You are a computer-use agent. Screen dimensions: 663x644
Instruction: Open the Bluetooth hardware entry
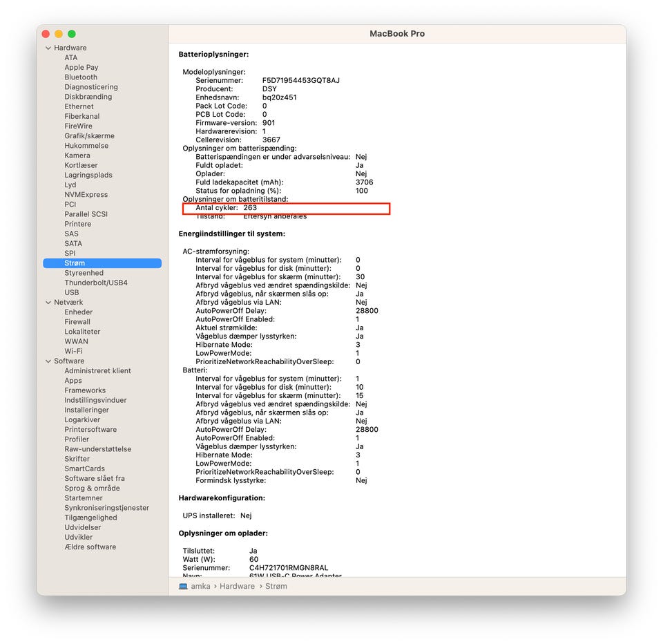tap(81, 77)
